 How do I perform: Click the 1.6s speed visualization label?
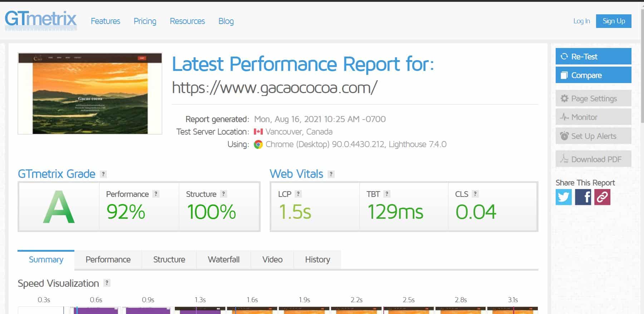coord(252,300)
